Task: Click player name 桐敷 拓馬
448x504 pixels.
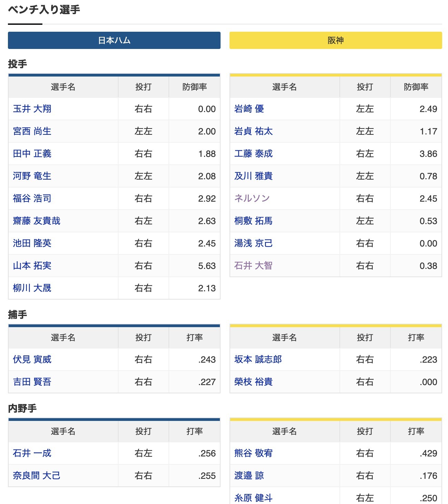Action: click(254, 221)
